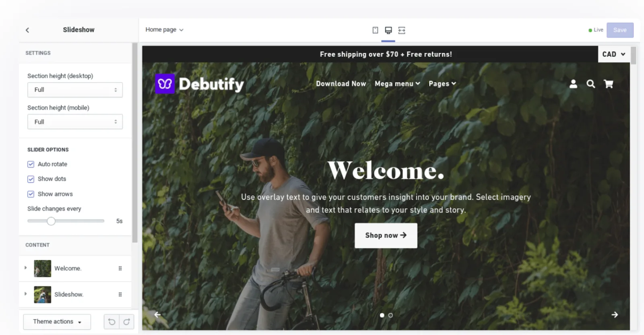
Task: Click the undo icon button
Action: 111,322
